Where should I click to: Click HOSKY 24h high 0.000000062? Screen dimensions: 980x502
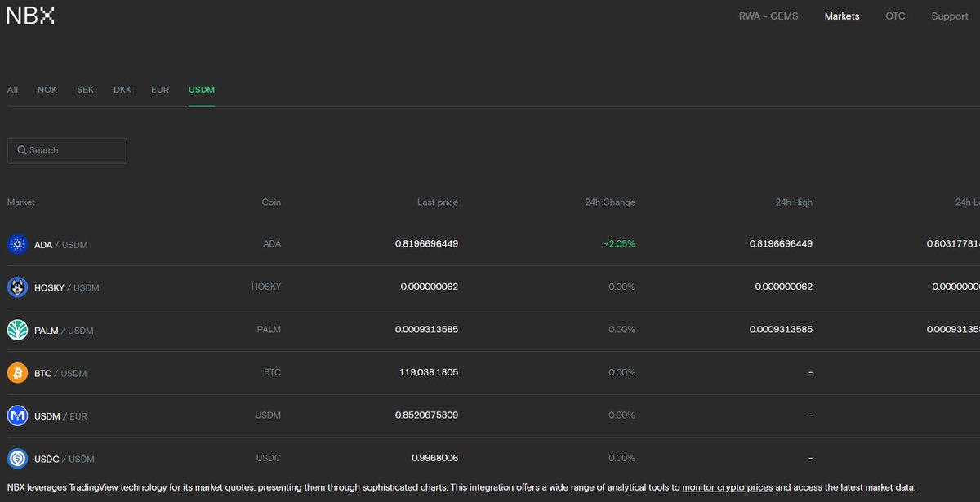point(784,287)
